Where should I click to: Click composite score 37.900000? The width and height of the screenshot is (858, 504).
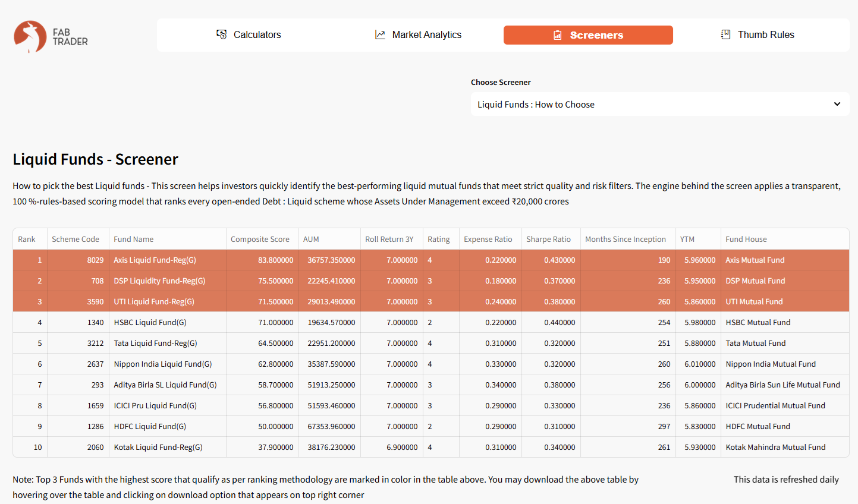click(262, 447)
